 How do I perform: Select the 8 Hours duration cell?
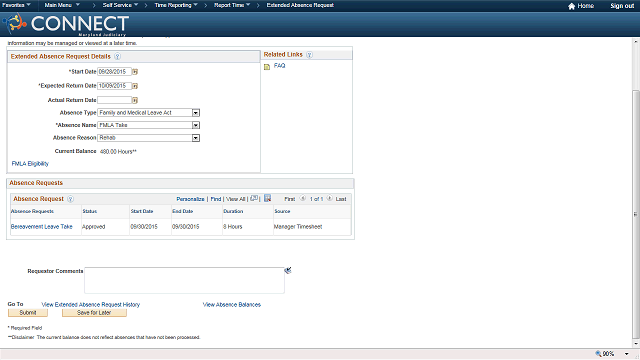tap(233, 227)
